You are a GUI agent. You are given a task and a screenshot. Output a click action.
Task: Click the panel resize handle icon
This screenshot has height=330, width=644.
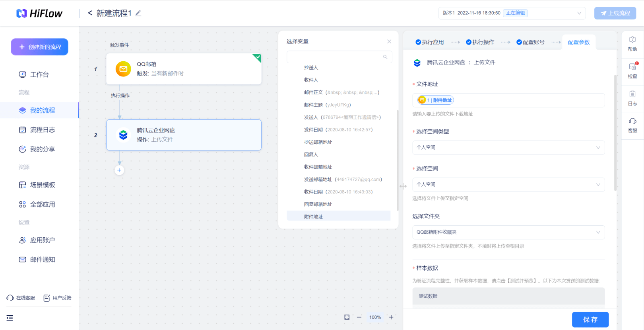point(403,186)
